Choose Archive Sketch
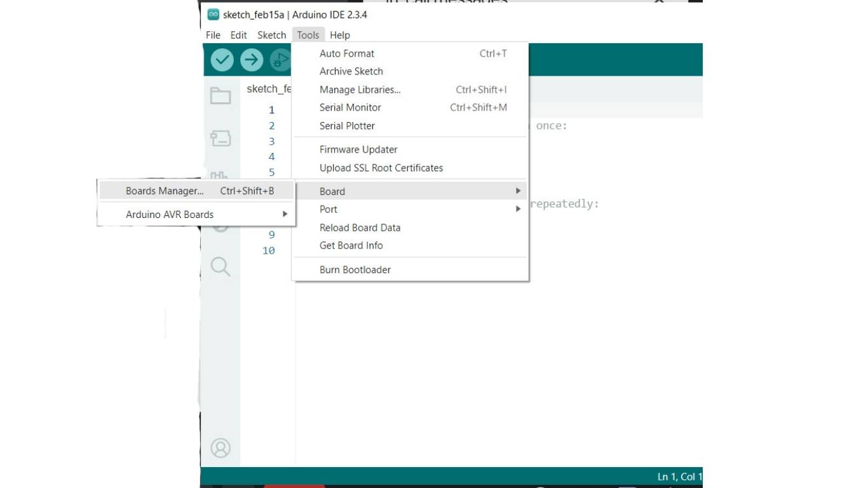 coord(410,71)
